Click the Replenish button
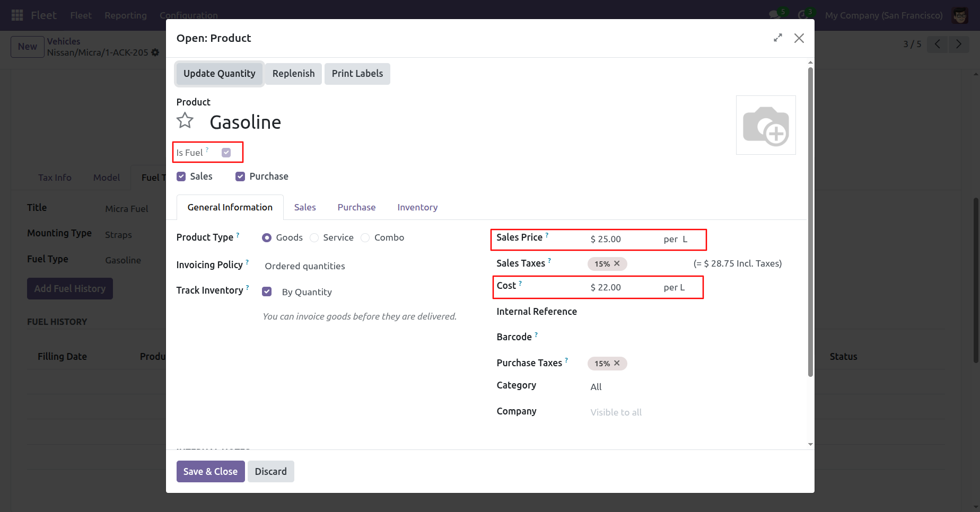The image size is (980, 512). pyautogui.click(x=293, y=74)
